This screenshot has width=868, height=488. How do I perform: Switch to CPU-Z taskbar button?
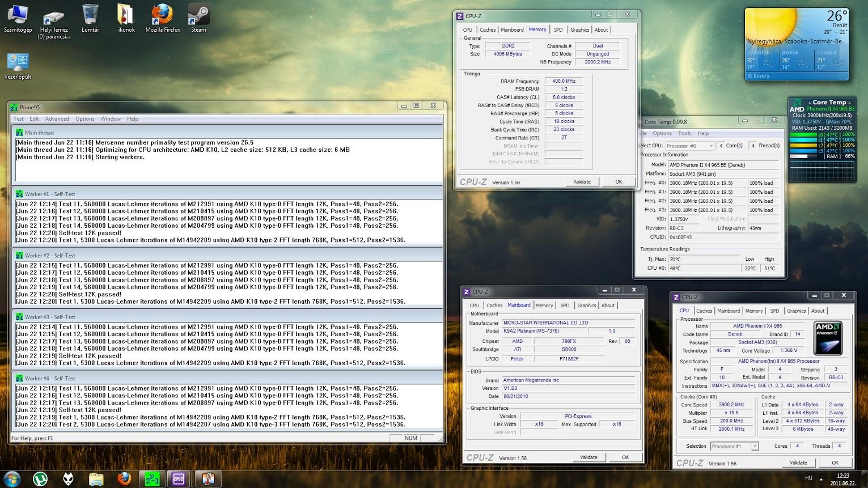click(180, 479)
